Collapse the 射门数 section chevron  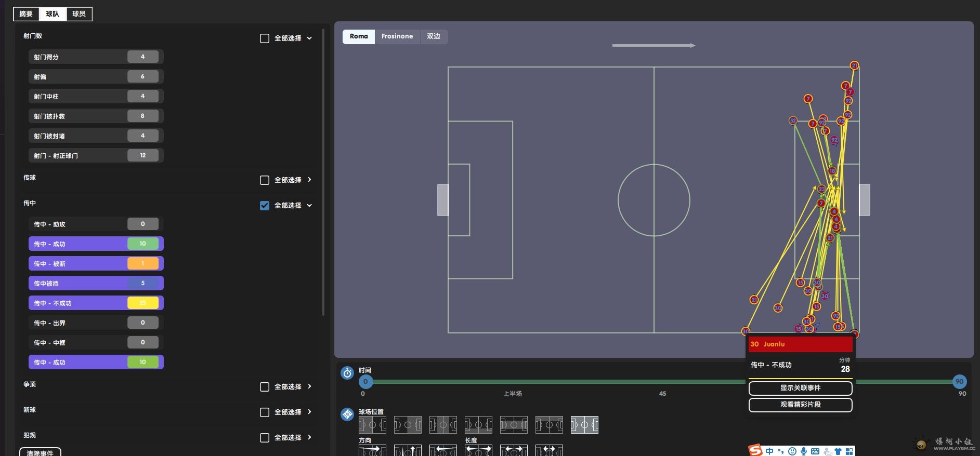(309, 38)
